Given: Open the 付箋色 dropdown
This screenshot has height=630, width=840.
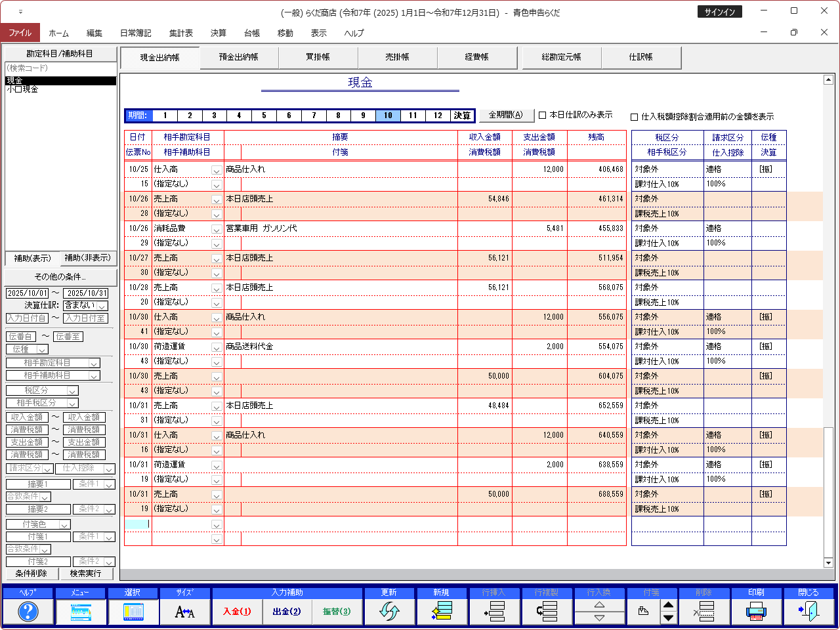Looking at the screenshot, I should 64,525.
